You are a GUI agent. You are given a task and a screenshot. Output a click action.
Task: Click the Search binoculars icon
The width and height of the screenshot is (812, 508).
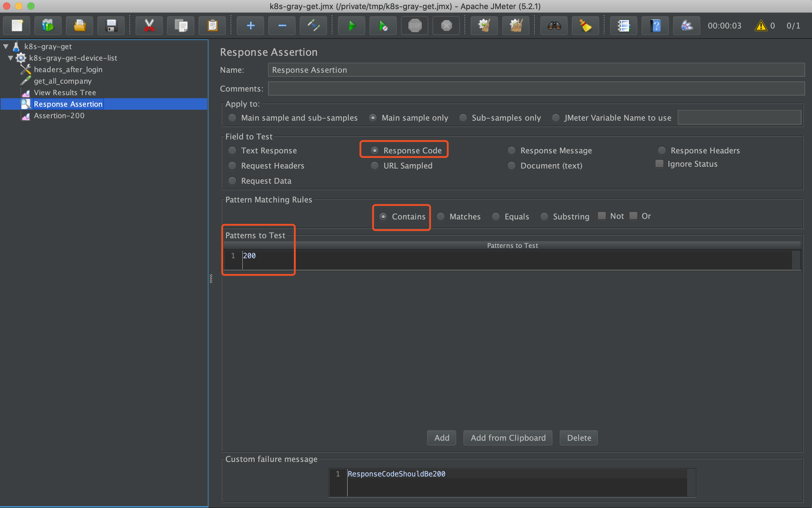click(554, 25)
